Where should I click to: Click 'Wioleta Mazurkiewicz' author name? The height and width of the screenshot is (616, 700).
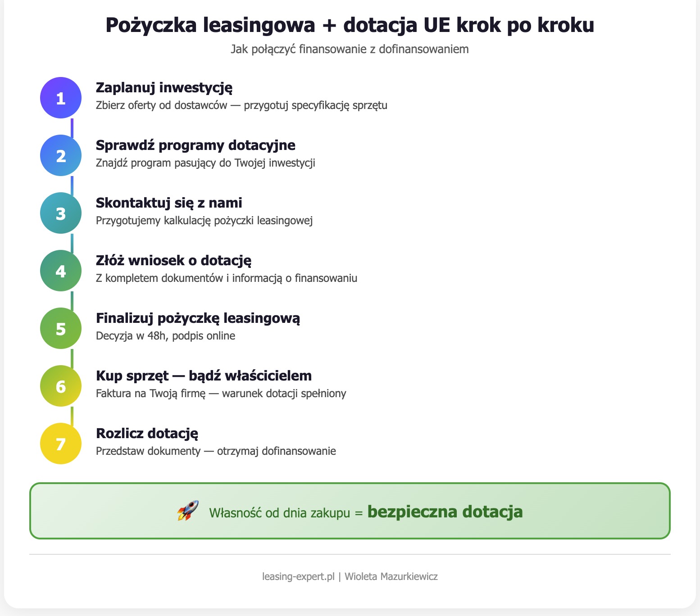pyautogui.click(x=391, y=576)
